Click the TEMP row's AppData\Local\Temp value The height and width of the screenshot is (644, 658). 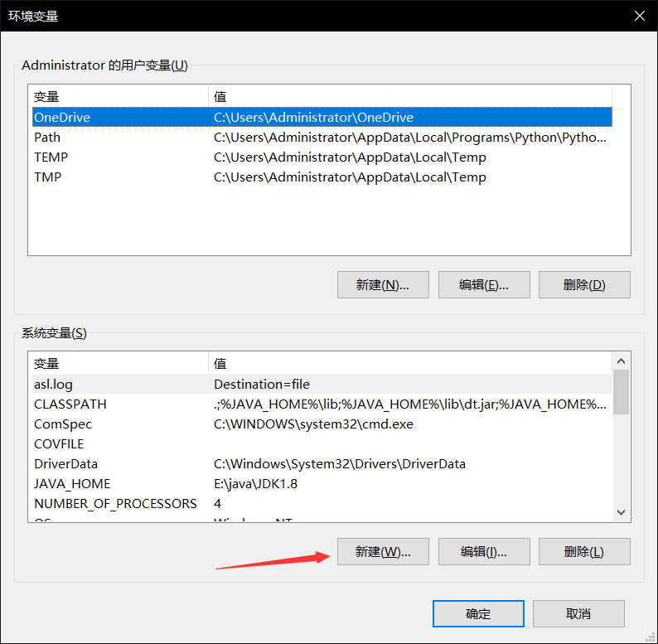[350, 157]
